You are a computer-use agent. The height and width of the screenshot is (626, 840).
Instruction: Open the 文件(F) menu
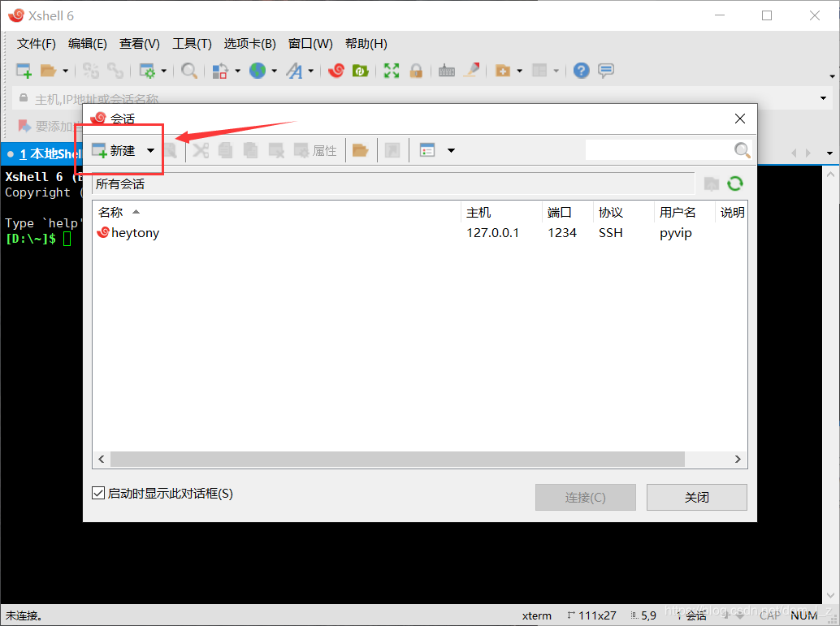coord(37,44)
